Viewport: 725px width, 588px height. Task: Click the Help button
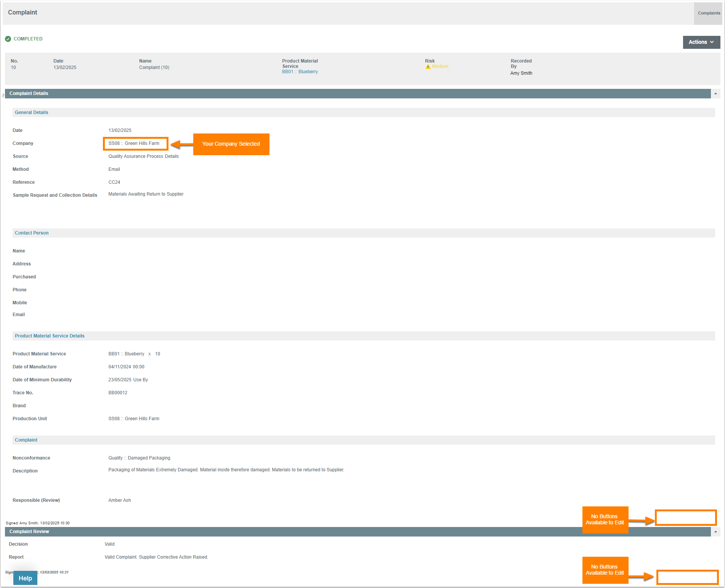[x=25, y=578]
